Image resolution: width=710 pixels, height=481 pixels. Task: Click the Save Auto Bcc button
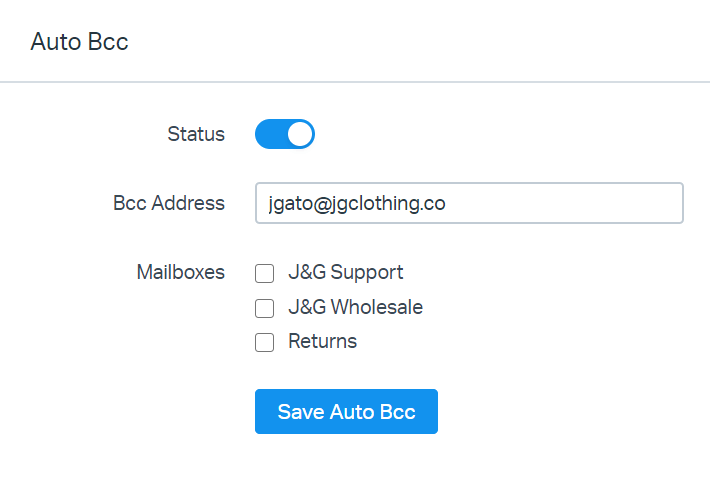coord(346,412)
